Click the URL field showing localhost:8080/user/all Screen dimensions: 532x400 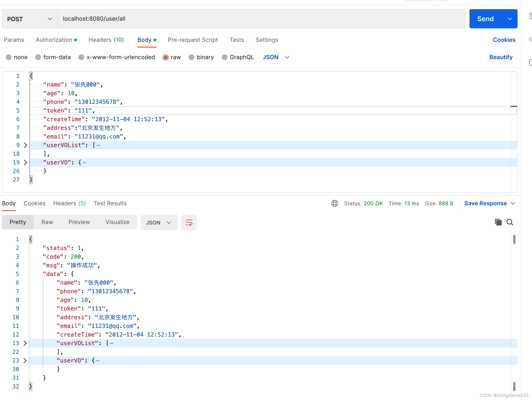(168, 19)
